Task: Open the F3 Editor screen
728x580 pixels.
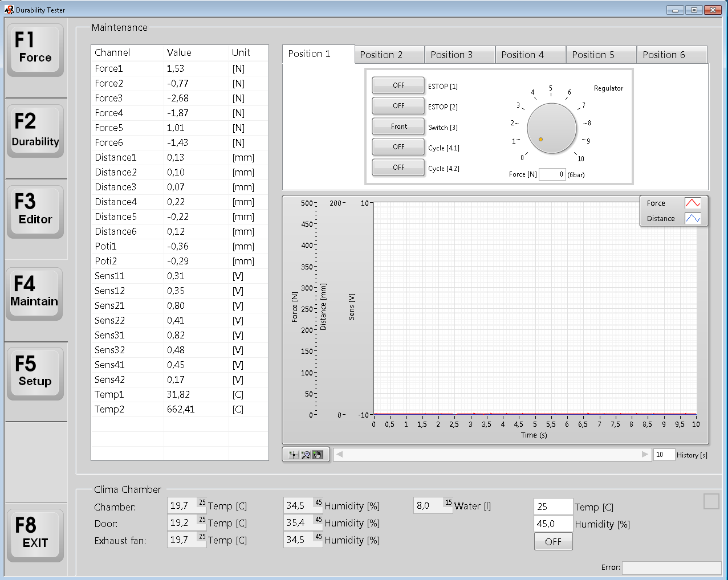Action: (x=35, y=211)
